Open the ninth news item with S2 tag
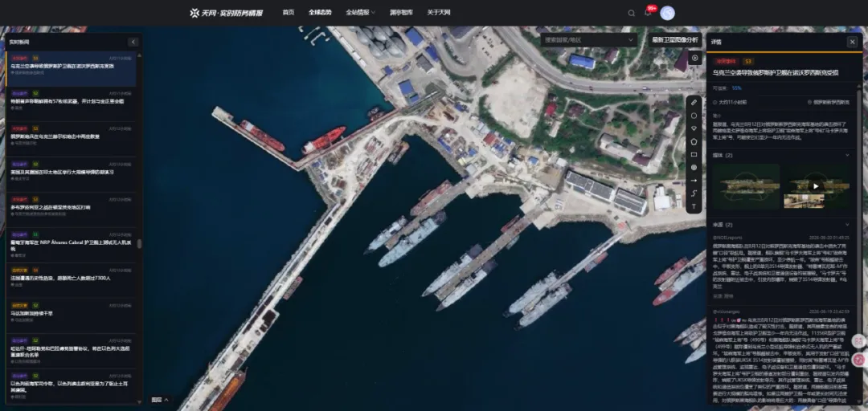 [x=71, y=351]
